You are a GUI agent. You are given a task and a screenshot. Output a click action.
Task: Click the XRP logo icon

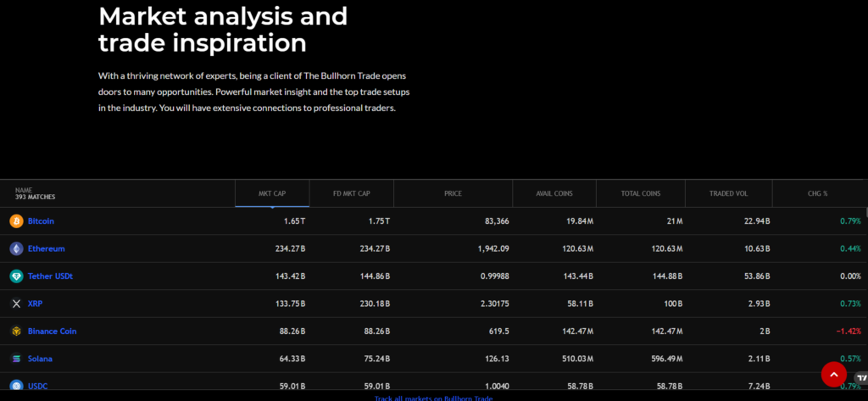coord(15,304)
